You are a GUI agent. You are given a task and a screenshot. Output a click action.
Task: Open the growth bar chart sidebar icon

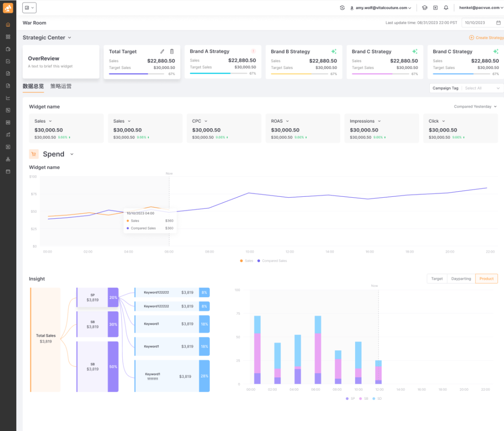pyautogui.click(x=8, y=134)
